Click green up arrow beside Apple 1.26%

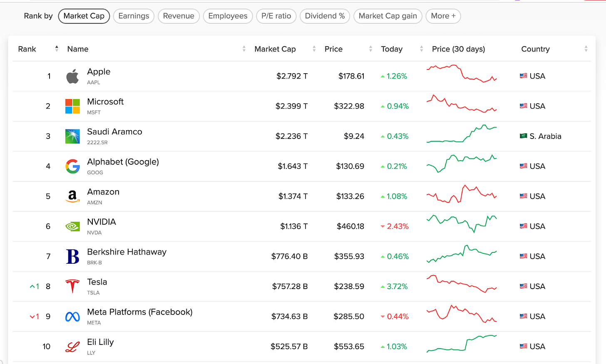tap(382, 77)
